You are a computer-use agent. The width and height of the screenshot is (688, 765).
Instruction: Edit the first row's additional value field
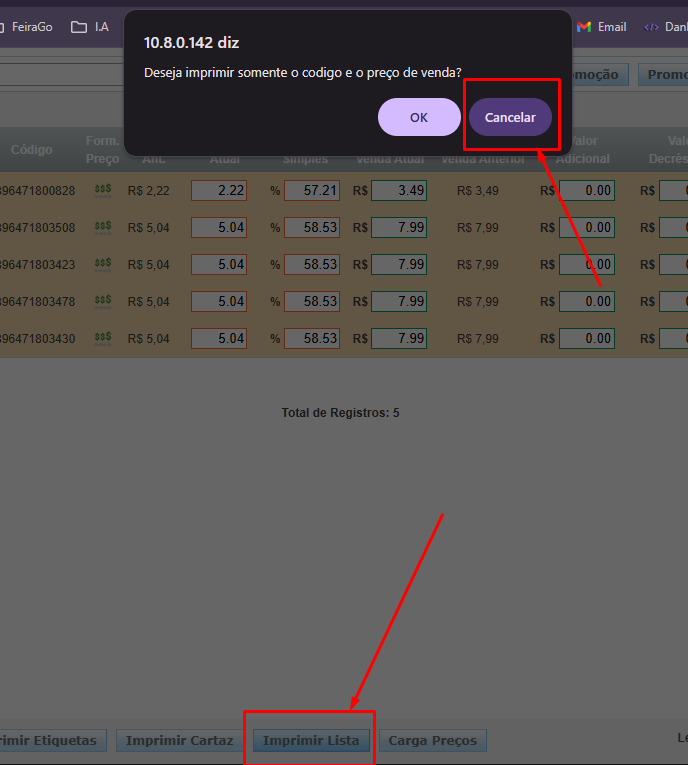click(587, 190)
